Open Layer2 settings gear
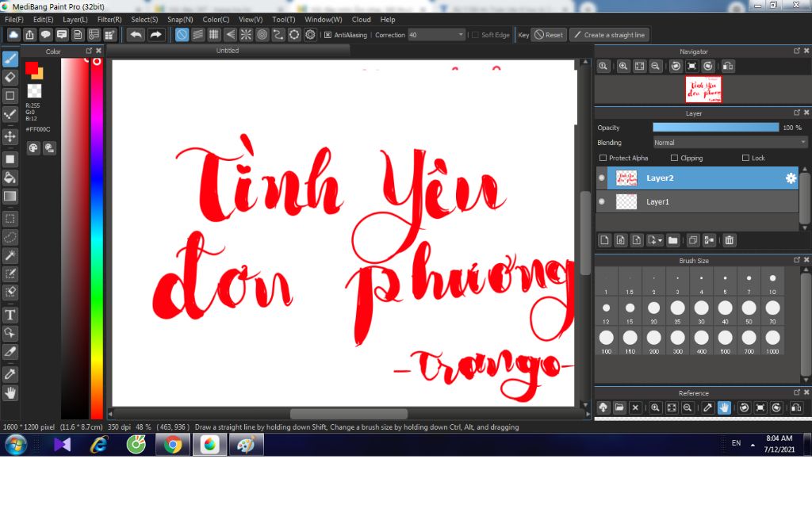 (791, 178)
